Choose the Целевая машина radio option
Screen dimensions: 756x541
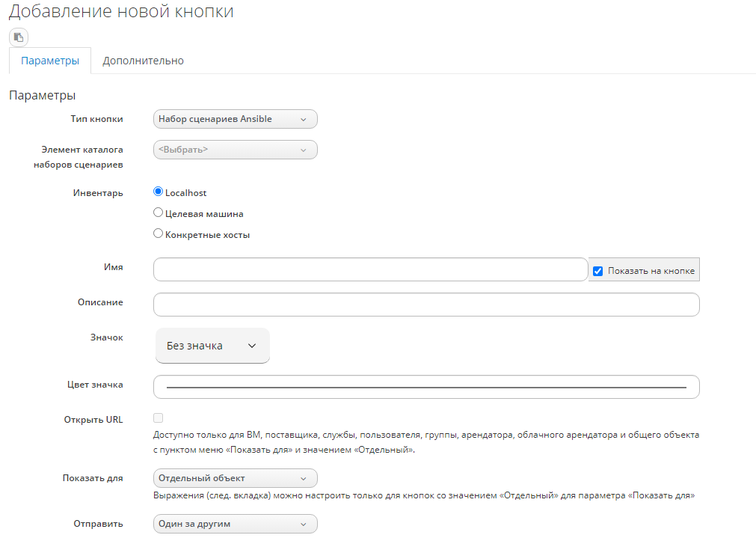coord(158,213)
